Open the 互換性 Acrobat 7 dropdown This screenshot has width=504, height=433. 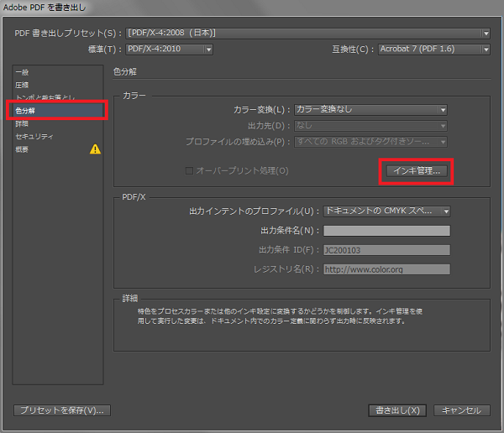(434, 50)
